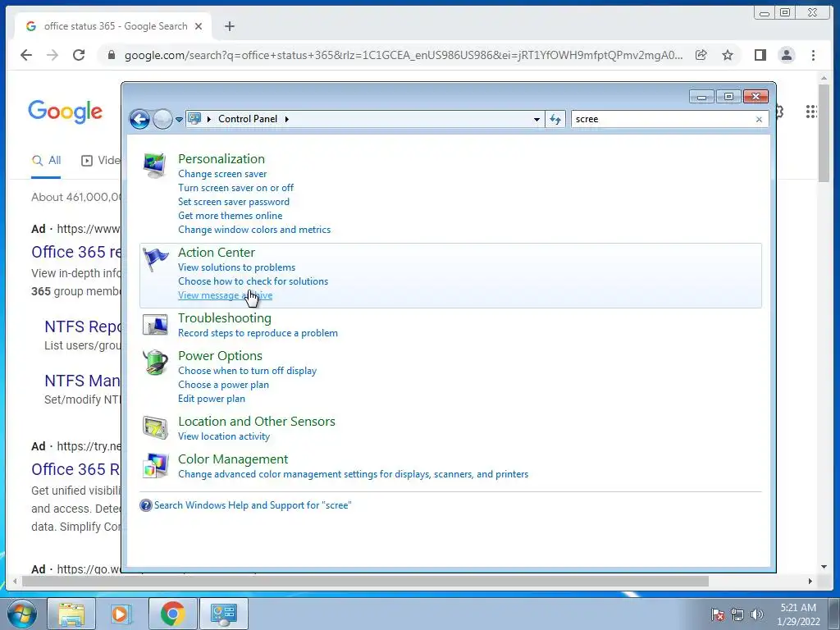Open the Location and Other Sensors icon
This screenshot has height=630, width=840.
tap(155, 427)
